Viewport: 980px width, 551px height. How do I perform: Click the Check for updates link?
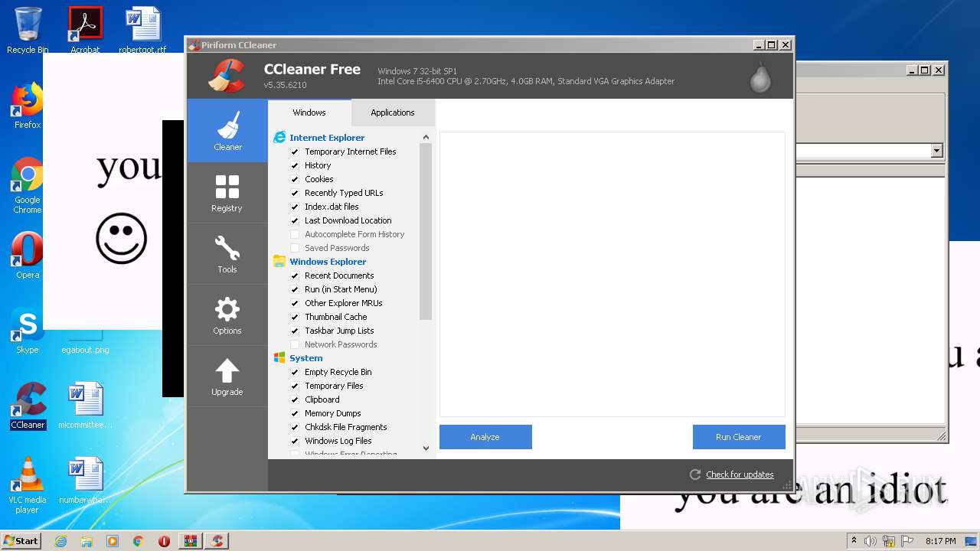740,474
